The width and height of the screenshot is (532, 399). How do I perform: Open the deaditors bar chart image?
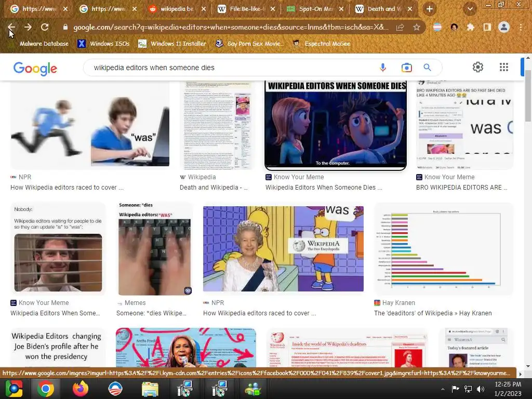[444, 249]
